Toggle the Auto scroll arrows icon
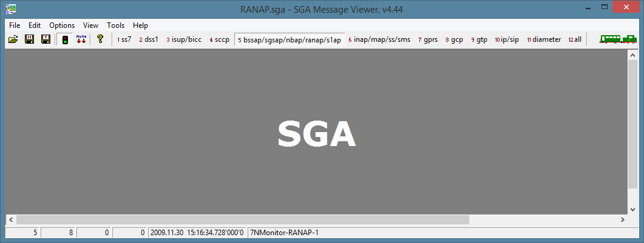644x243 pixels. tap(81, 40)
